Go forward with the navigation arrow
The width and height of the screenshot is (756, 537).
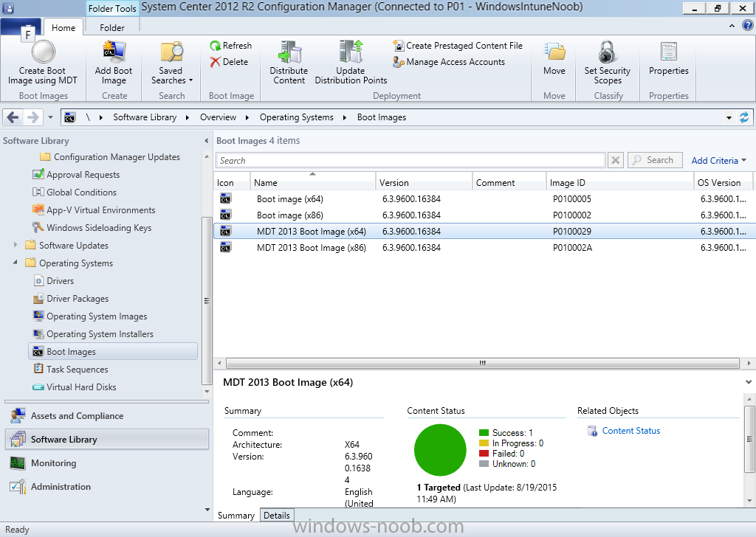tap(32, 117)
